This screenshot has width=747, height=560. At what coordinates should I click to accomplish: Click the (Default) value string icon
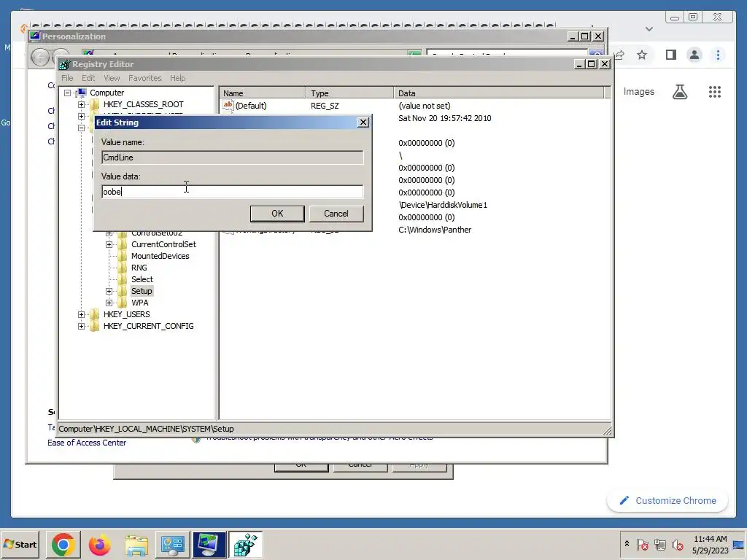(228, 105)
